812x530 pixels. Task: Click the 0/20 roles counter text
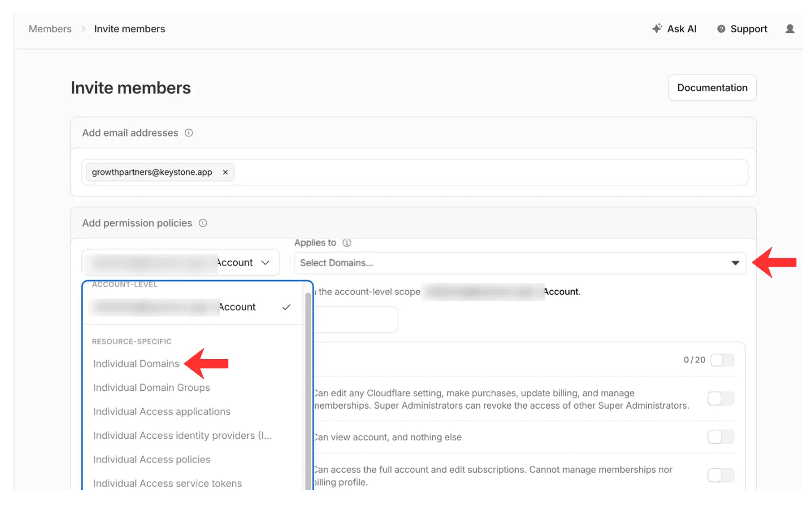pos(694,360)
